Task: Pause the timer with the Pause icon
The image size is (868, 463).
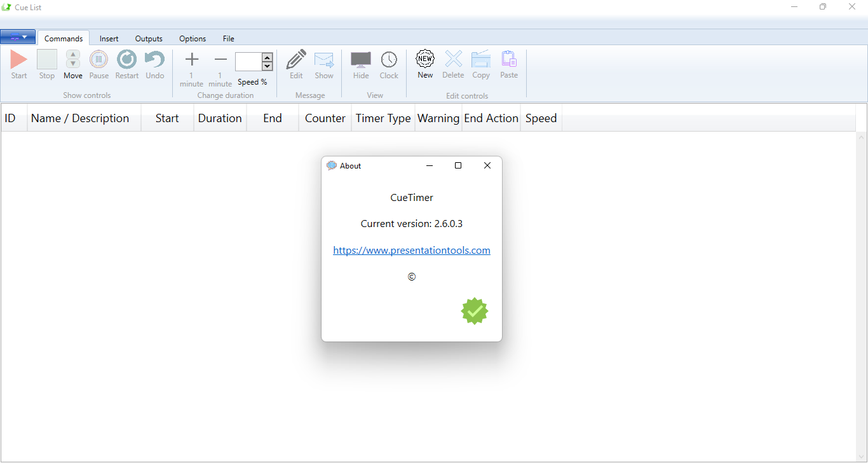Action: tap(98, 60)
